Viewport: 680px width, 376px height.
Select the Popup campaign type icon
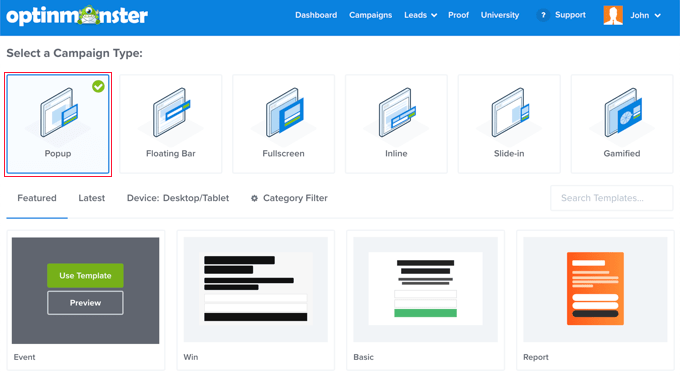click(59, 112)
